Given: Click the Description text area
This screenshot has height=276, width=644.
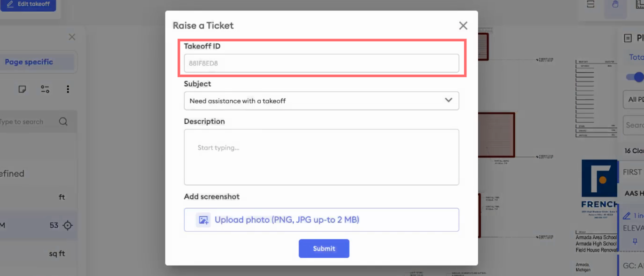Looking at the screenshot, I should (x=321, y=157).
